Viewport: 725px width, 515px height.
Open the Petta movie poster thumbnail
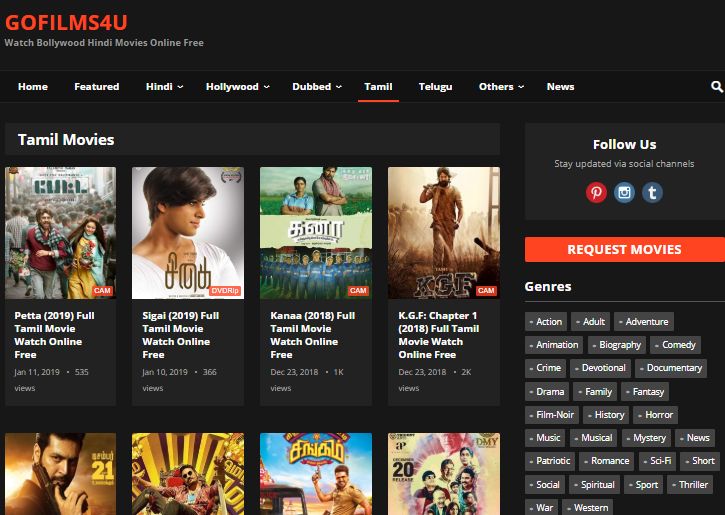(x=61, y=233)
